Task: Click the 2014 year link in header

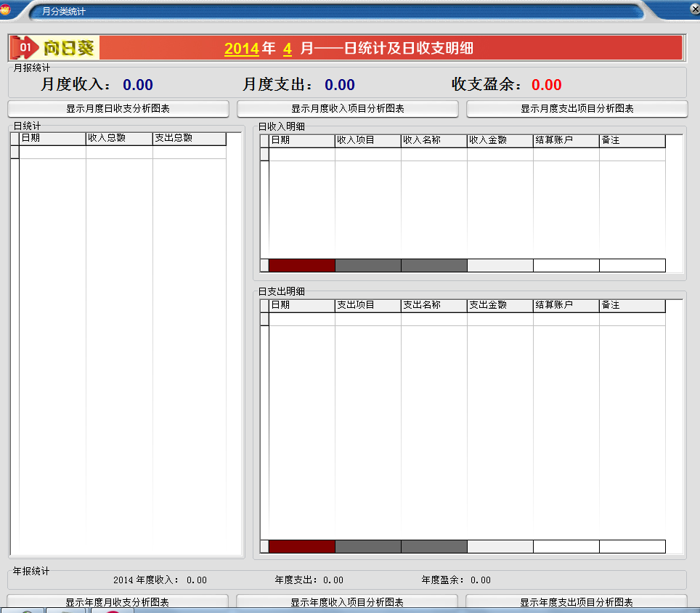Action: click(241, 49)
